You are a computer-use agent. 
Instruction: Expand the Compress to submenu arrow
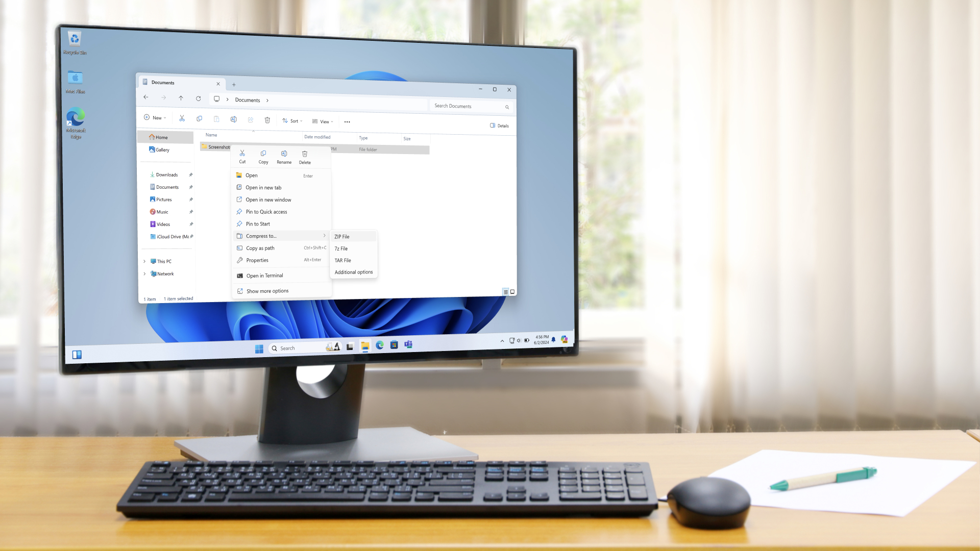324,236
